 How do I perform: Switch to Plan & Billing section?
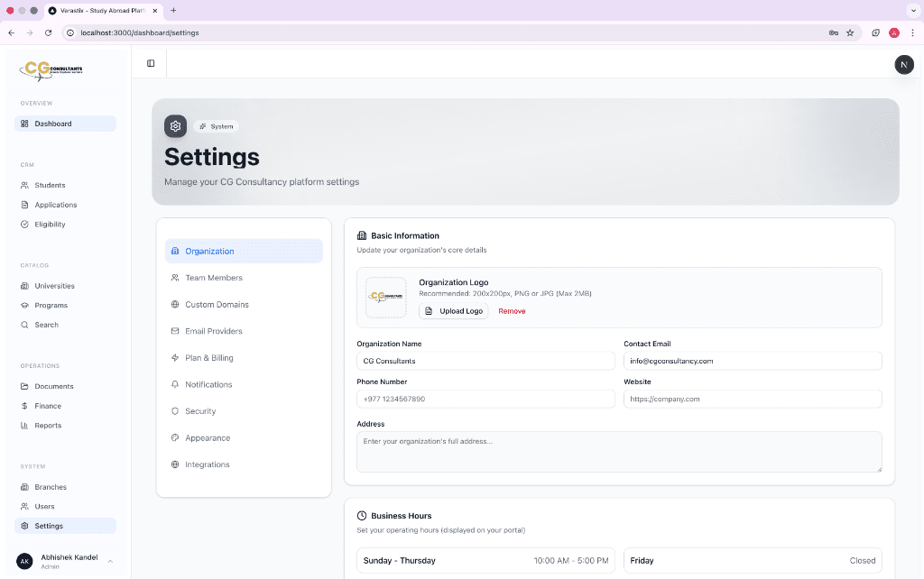pos(208,358)
